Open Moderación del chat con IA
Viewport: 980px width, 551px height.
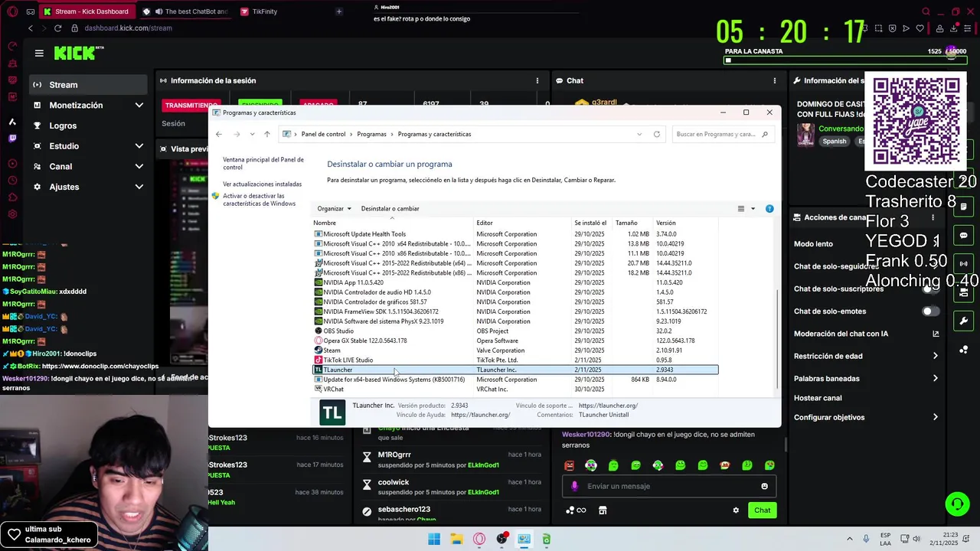tap(866, 334)
